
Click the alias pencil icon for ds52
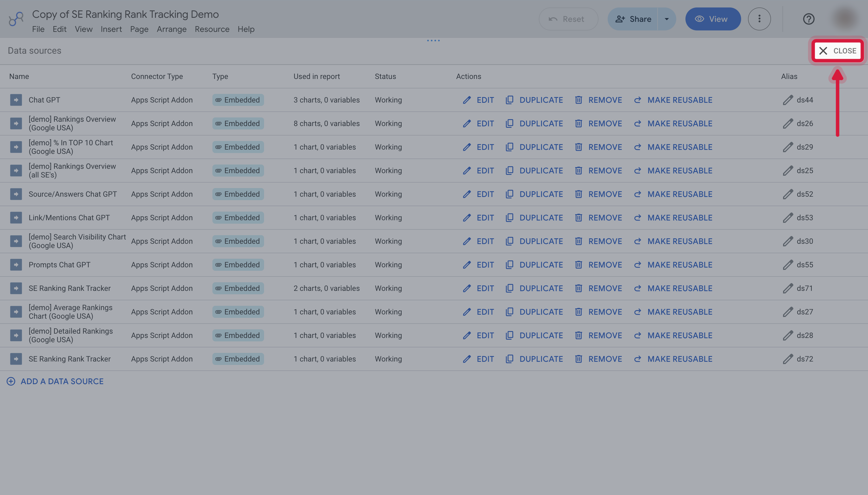point(788,194)
